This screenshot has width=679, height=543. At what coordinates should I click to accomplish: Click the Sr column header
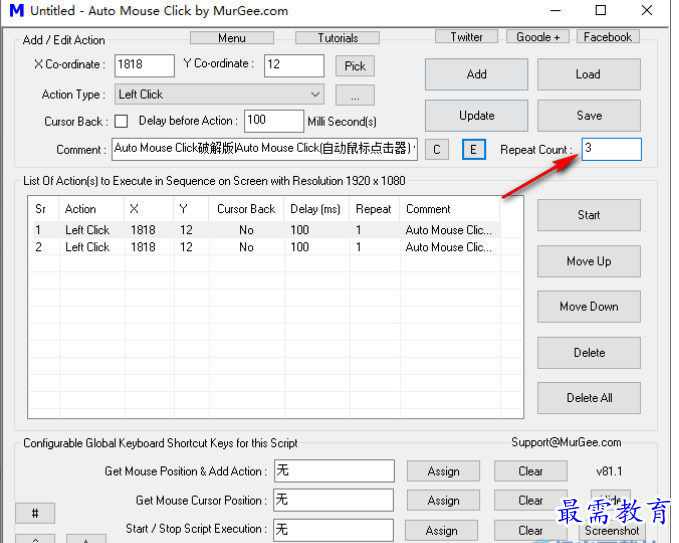(x=41, y=209)
